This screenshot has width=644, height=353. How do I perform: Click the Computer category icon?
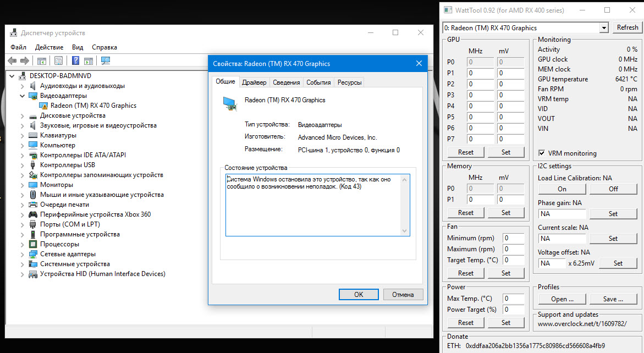[33, 145]
